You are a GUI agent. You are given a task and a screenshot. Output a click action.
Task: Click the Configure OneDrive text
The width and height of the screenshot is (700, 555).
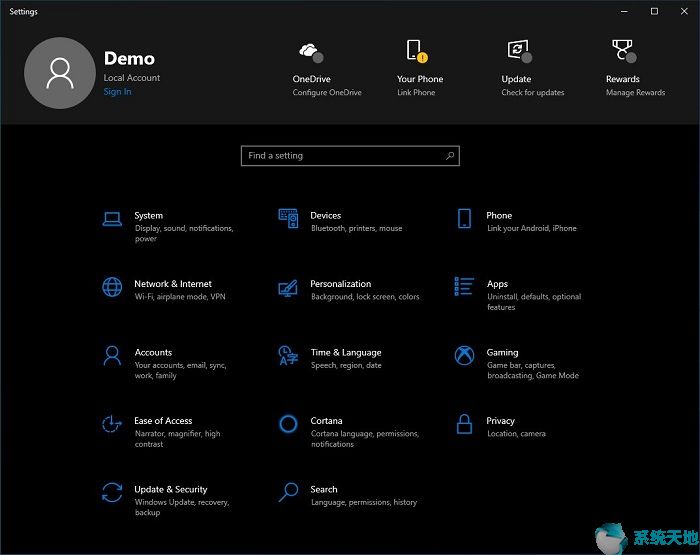(327, 92)
